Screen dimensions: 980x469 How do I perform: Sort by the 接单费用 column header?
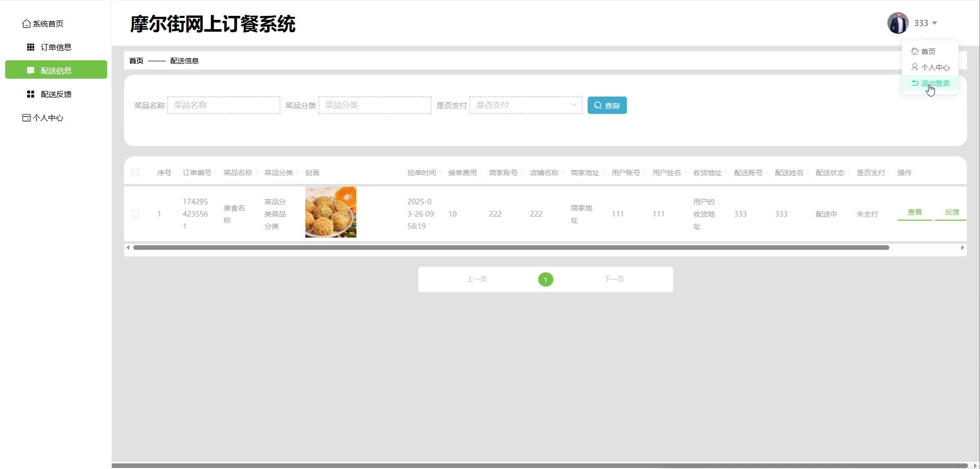[462, 173]
